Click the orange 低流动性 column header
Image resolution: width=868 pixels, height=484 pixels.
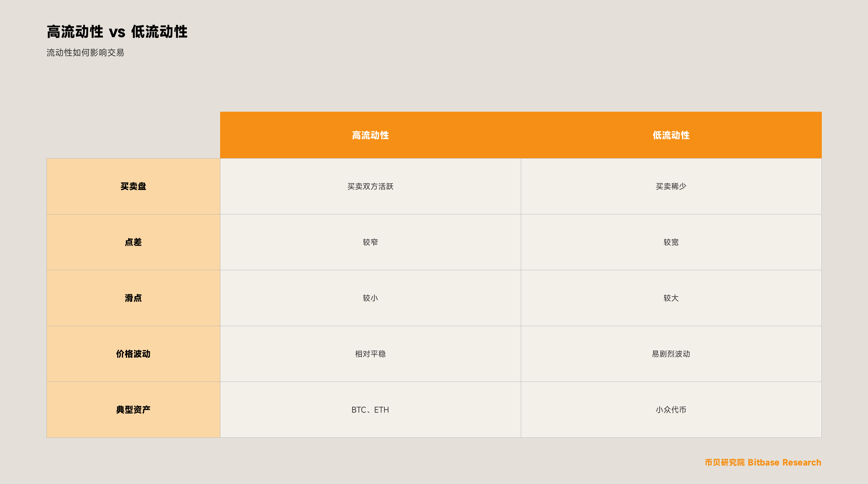[671, 135]
